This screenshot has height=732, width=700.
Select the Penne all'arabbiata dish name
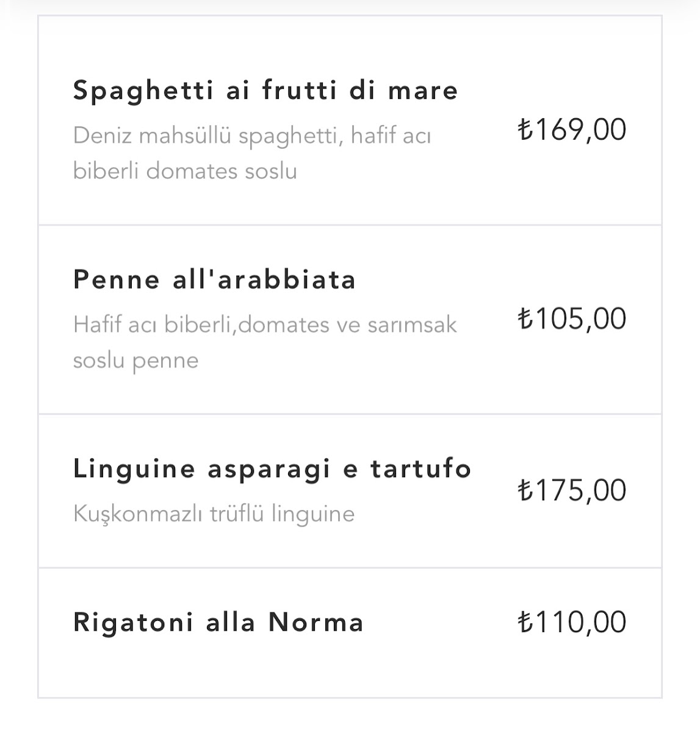pos(214,280)
